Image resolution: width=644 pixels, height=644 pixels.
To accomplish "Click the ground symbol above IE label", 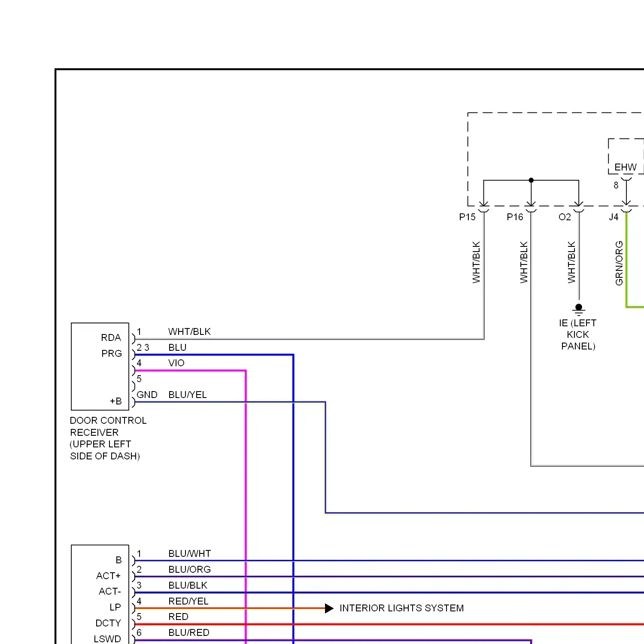I will (579, 309).
